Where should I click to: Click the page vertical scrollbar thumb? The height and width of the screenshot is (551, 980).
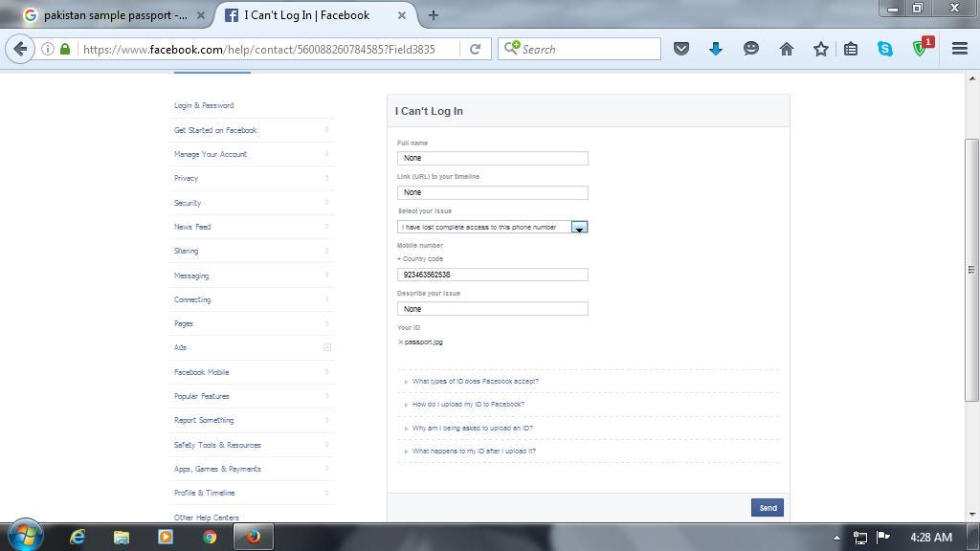point(972,270)
